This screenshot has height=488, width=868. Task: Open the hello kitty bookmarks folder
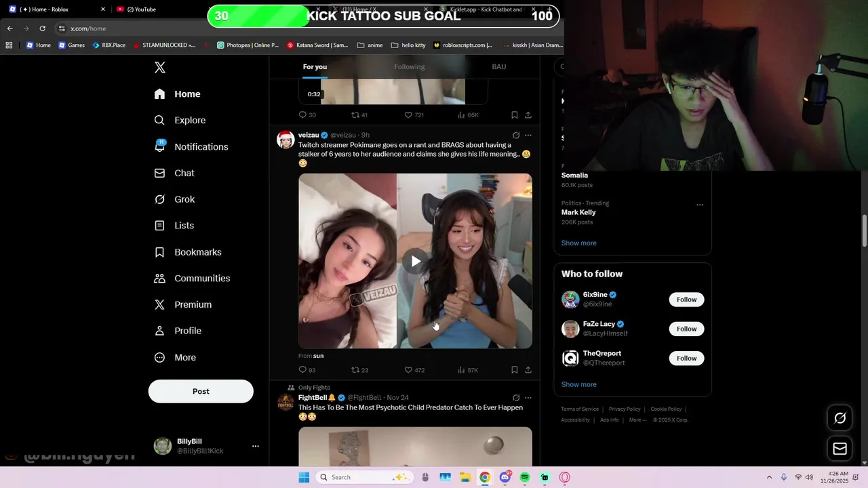(408, 45)
